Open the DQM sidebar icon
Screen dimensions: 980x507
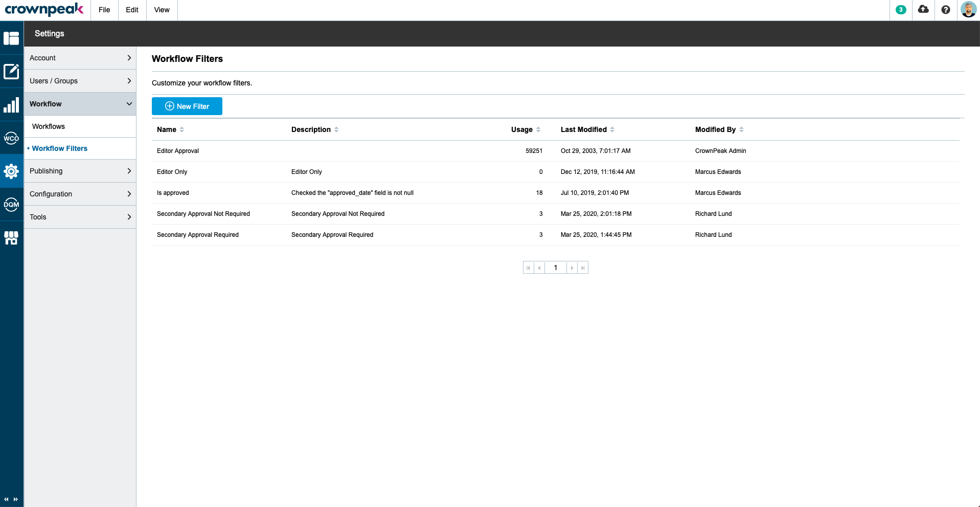tap(11, 205)
